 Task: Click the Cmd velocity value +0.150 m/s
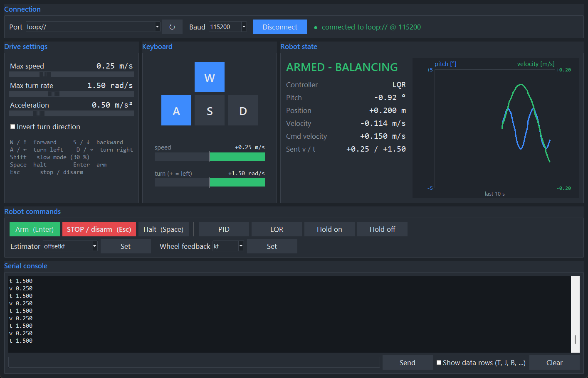point(383,136)
